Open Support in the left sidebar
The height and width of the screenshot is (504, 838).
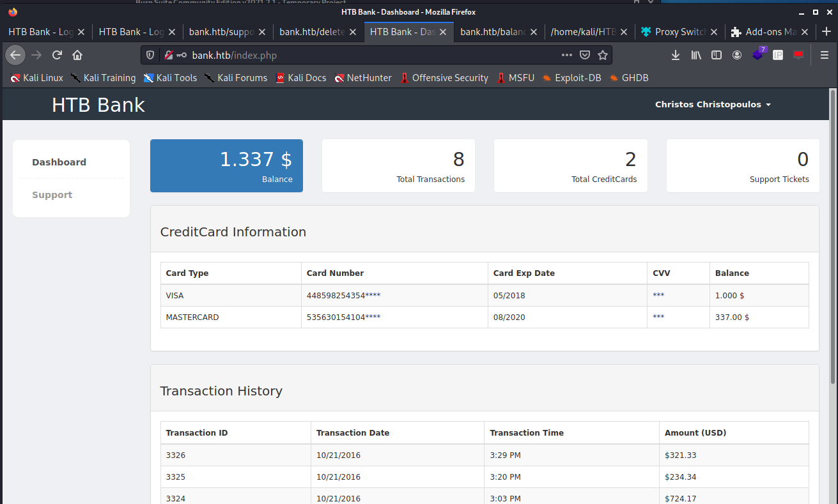[52, 195]
